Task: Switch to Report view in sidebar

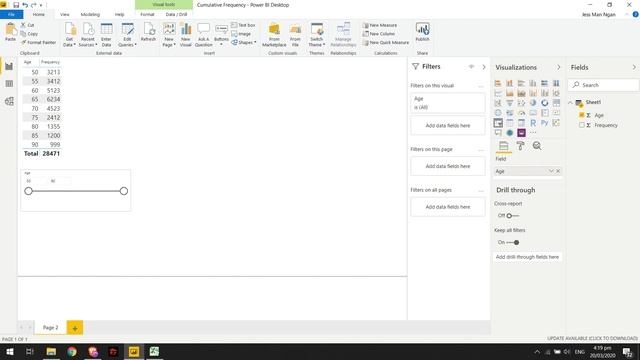Action: pyautogui.click(x=9, y=66)
